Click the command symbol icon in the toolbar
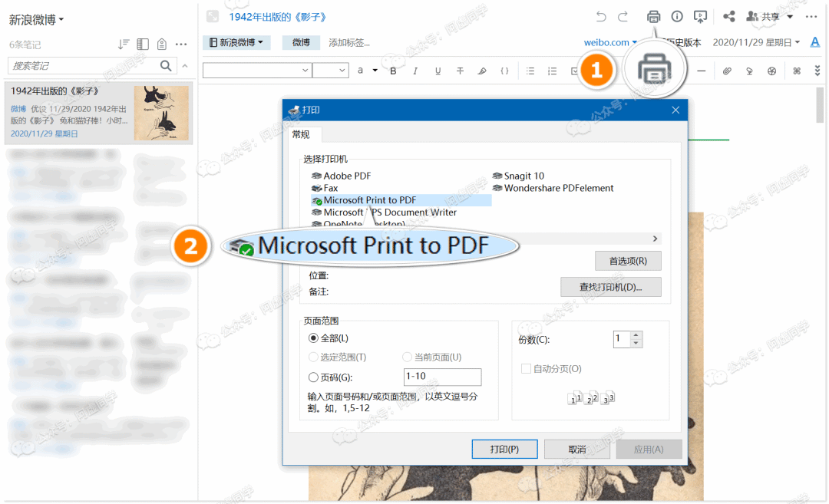The width and height of the screenshot is (829, 504). click(x=797, y=71)
